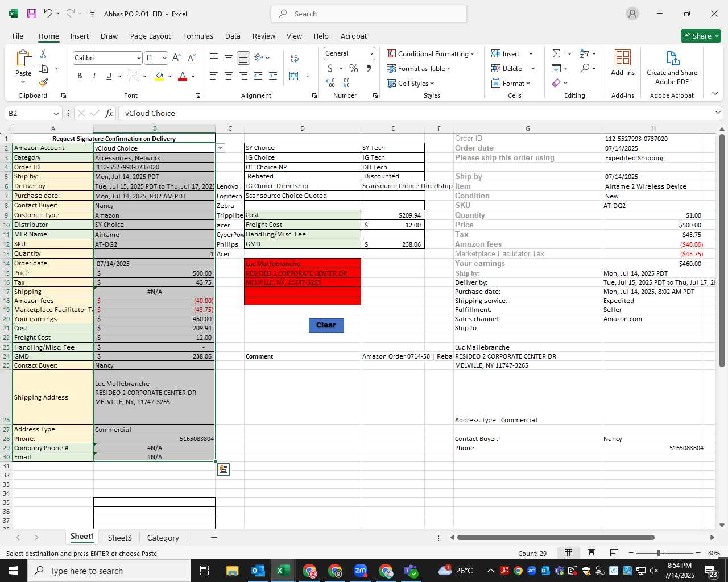Click the Save icon in title bar
The image size is (728, 582).
click(x=32, y=14)
